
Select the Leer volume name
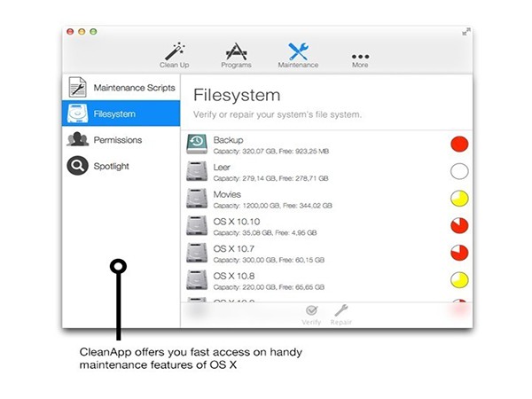[x=222, y=168]
